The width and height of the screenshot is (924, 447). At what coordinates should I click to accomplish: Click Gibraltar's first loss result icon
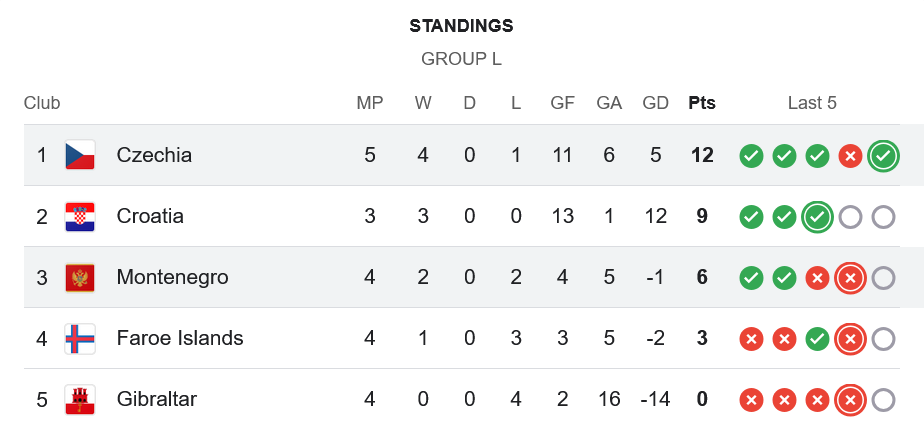click(751, 400)
